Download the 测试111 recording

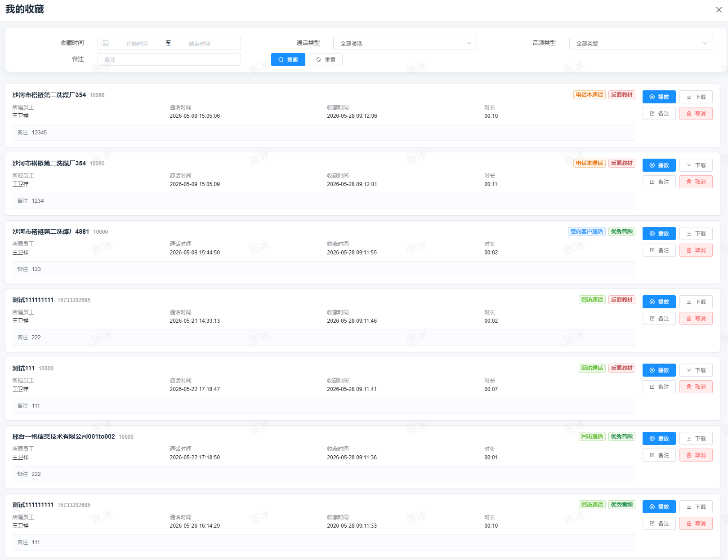pos(696,370)
